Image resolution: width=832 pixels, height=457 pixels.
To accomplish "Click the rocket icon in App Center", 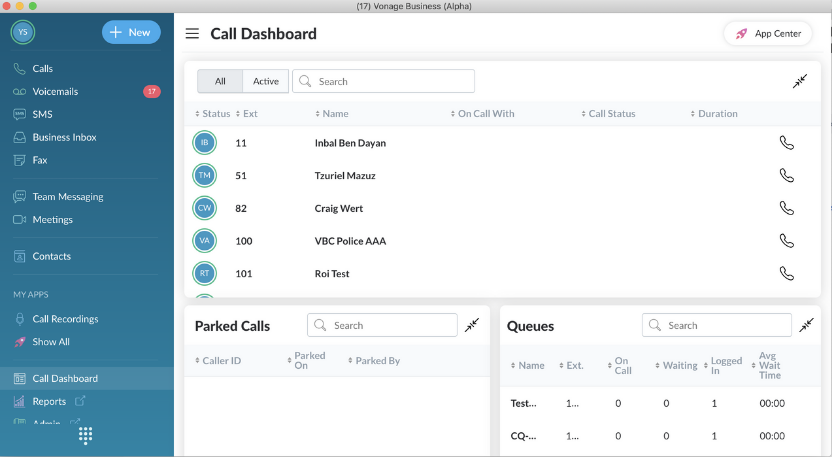I will pyautogui.click(x=741, y=33).
